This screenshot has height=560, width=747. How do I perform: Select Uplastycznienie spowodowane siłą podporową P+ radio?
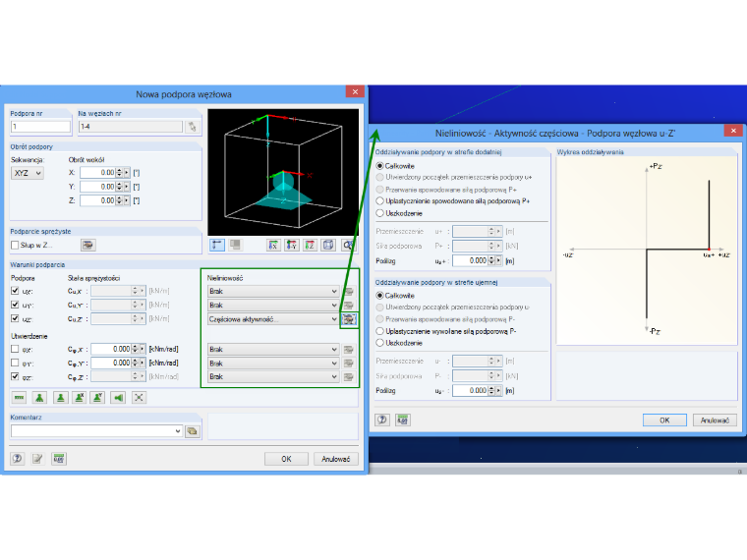pyautogui.click(x=379, y=201)
